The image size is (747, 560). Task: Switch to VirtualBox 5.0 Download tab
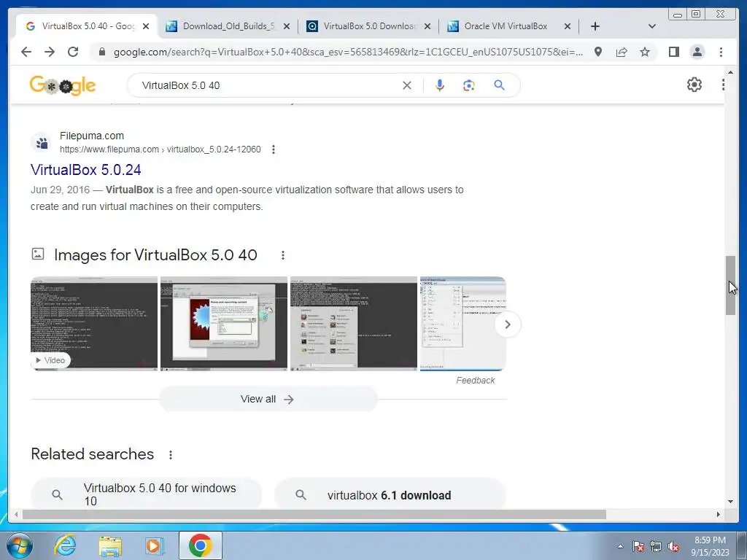[369, 26]
